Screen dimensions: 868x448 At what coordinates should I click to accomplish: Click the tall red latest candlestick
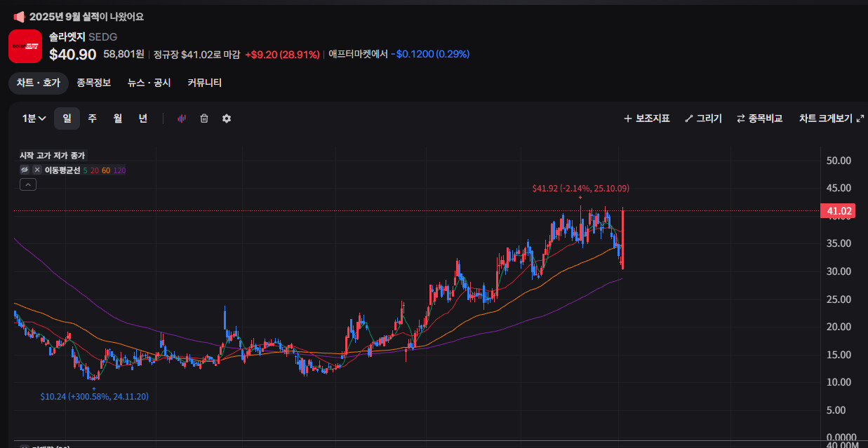point(622,238)
